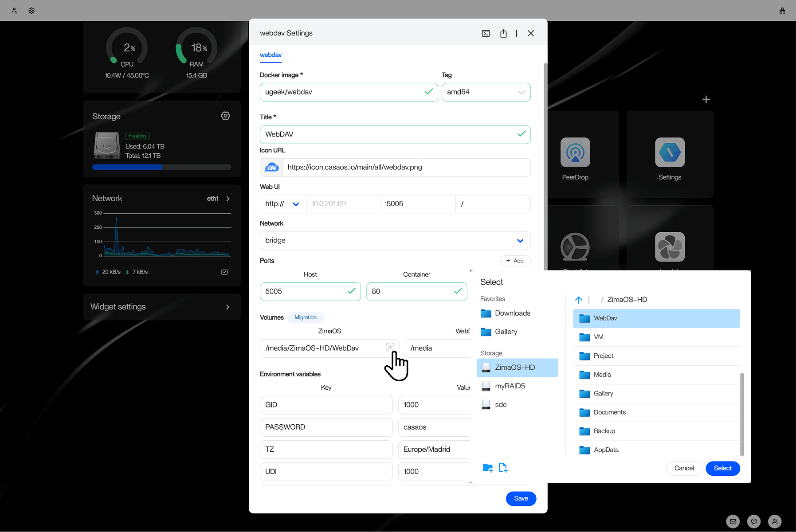Click the file list scrollbar in Select dialog
The height and width of the screenshot is (532, 796).
(x=742, y=415)
